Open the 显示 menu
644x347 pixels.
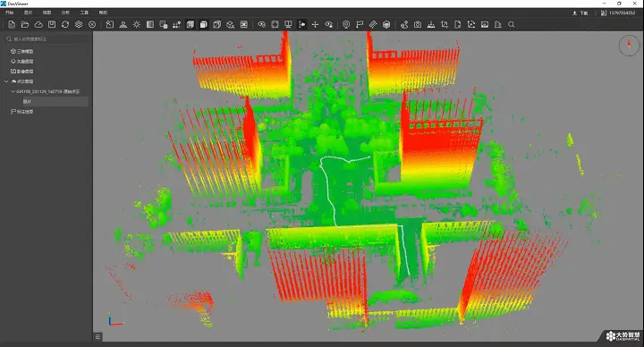28,13
